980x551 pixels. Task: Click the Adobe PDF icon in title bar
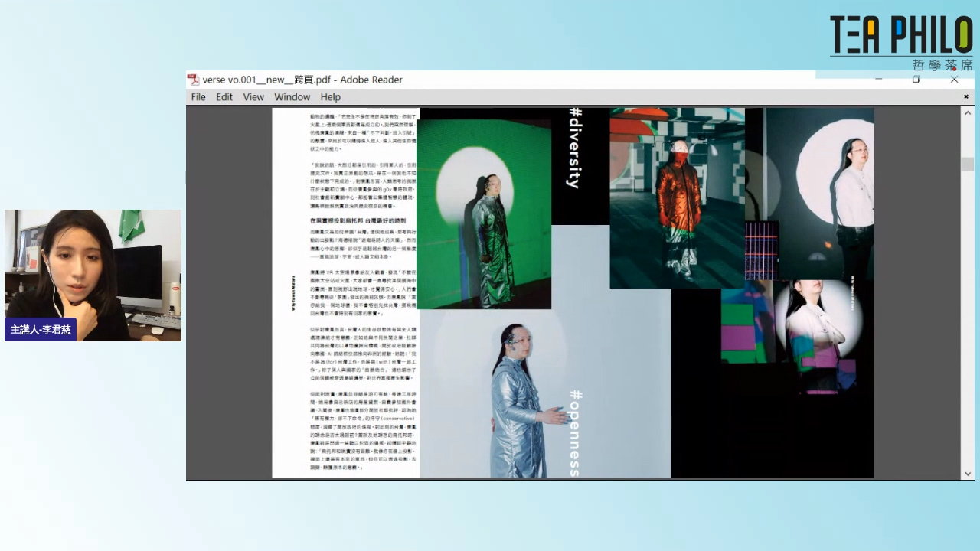pos(194,80)
